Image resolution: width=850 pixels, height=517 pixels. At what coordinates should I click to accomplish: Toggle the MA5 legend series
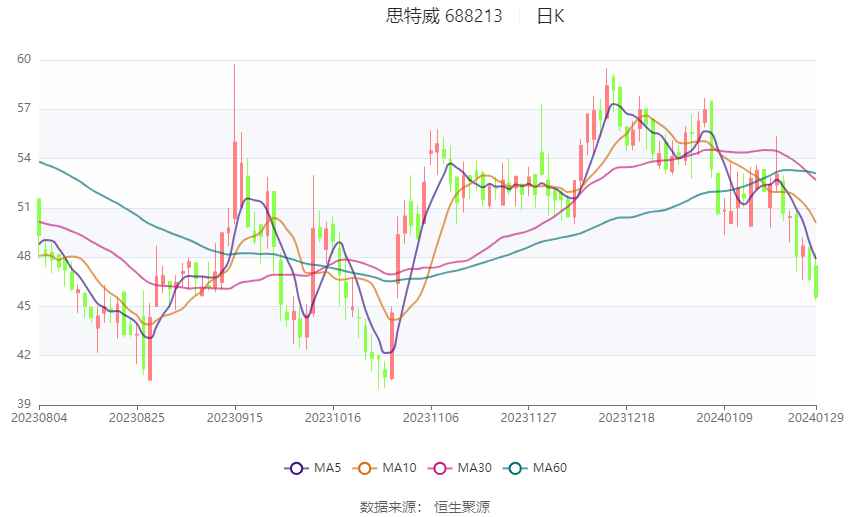click(313, 468)
